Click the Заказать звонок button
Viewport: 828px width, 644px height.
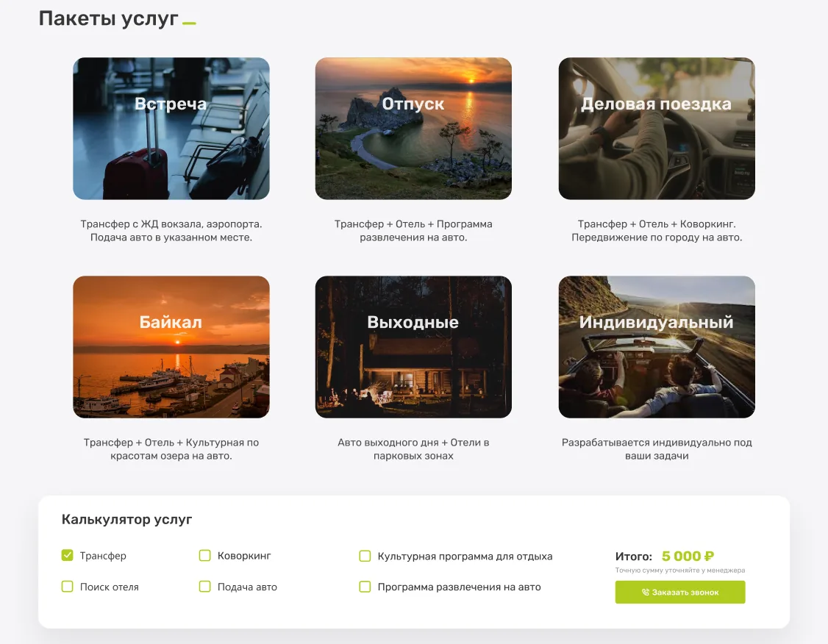pos(680,593)
